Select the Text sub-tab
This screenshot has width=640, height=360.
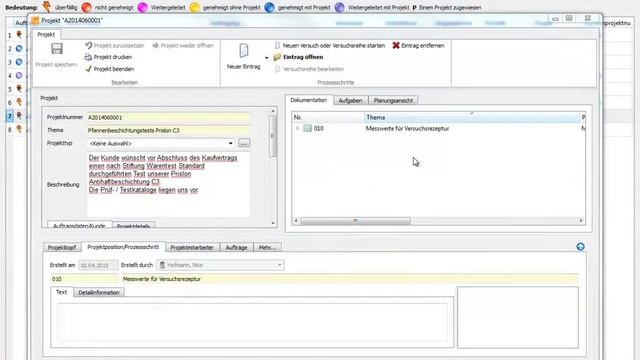(x=61, y=292)
